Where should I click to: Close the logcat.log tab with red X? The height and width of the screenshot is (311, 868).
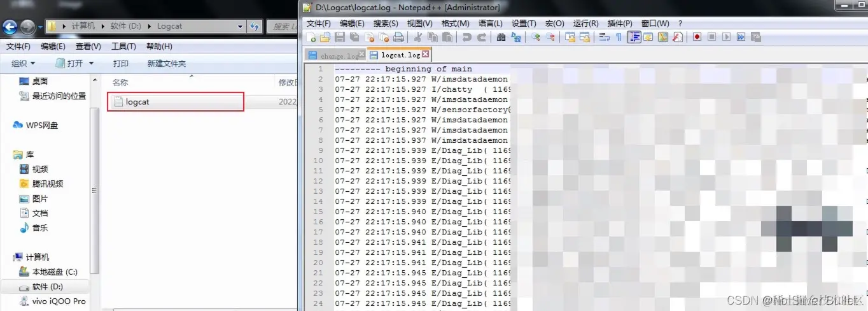tap(426, 55)
